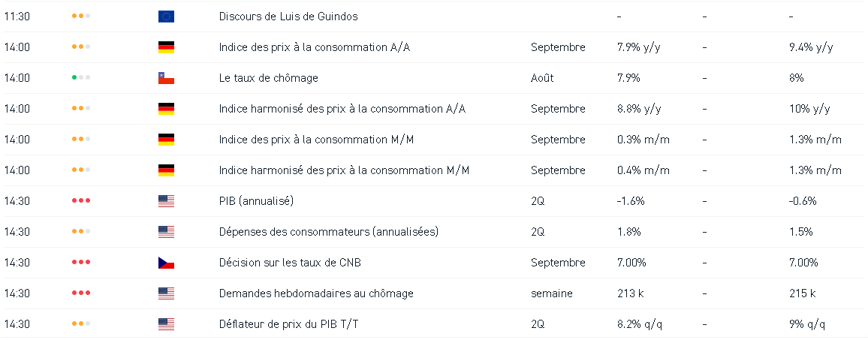
Task: Click the US flag beside Dépenses des consommateurs
Action: pyautogui.click(x=166, y=232)
